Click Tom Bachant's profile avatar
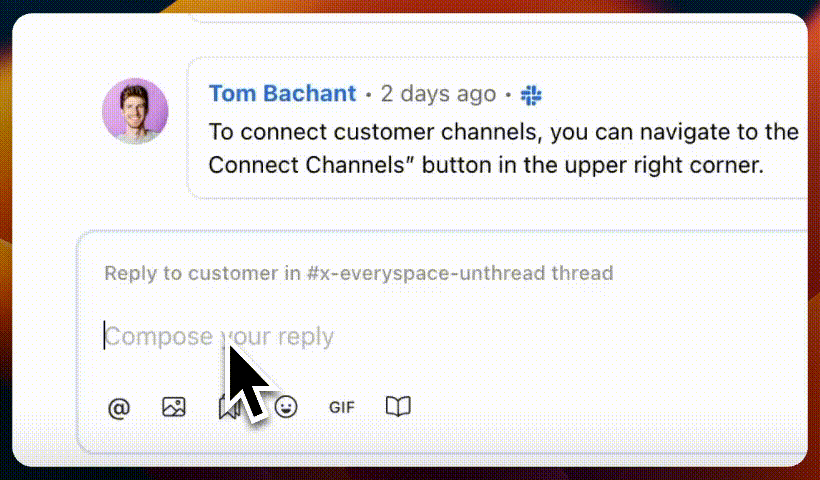This screenshot has height=480, width=820. 135,111
